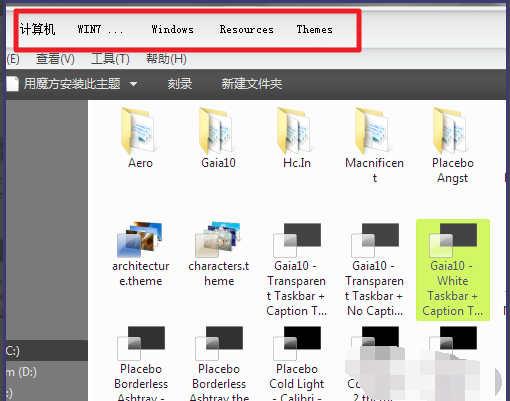Click 计算机 in the address bar

click(x=37, y=29)
